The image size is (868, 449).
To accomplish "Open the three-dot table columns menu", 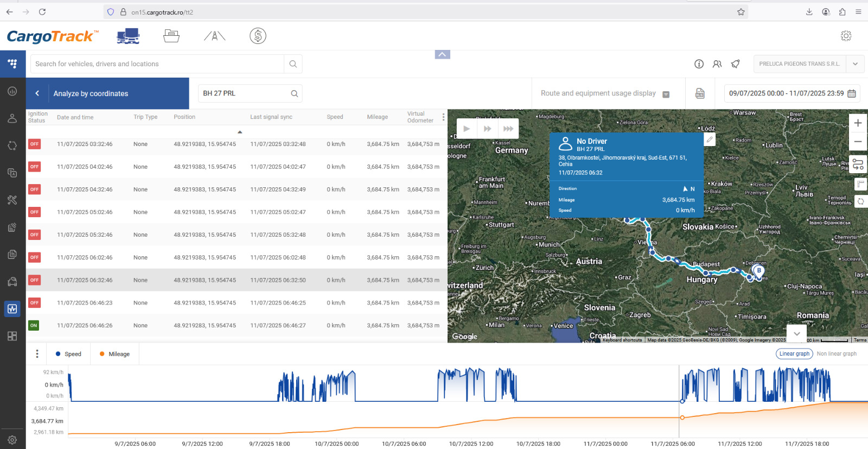I will [x=443, y=117].
